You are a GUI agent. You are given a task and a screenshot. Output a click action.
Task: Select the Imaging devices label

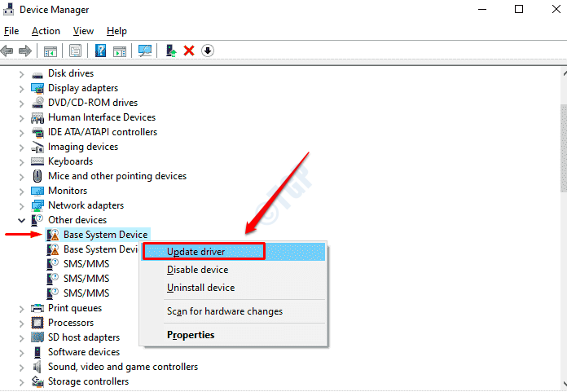pyautogui.click(x=83, y=147)
